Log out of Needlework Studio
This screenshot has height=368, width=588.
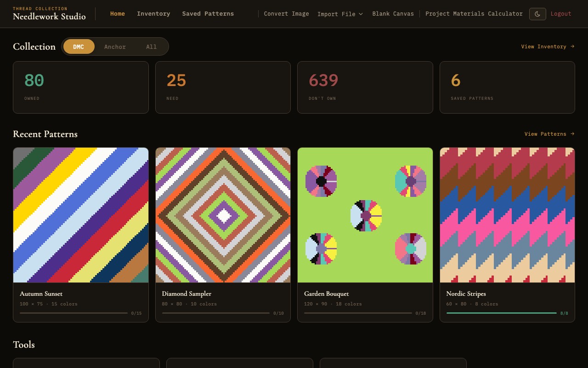click(561, 14)
